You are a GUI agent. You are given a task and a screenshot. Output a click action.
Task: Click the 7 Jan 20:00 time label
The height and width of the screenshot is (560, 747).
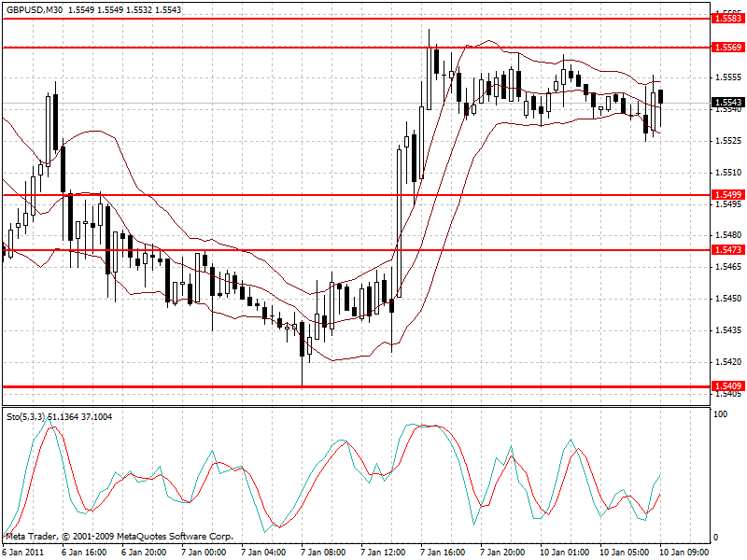pos(502,553)
